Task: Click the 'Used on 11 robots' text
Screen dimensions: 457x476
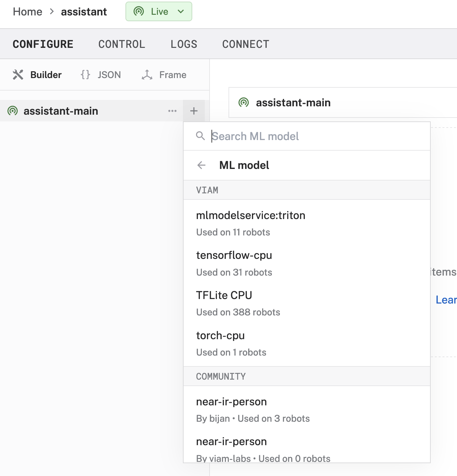Action: [233, 232]
